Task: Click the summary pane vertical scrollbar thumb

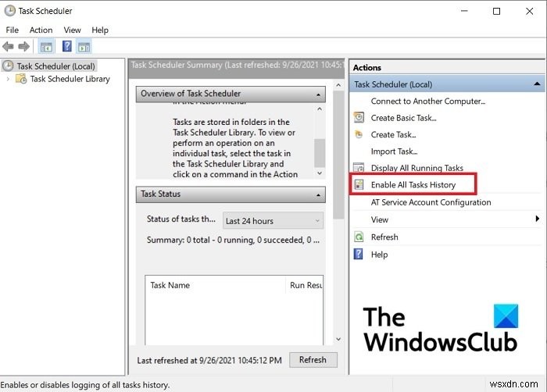Action: pyautogui.click(x=338, y=155)
